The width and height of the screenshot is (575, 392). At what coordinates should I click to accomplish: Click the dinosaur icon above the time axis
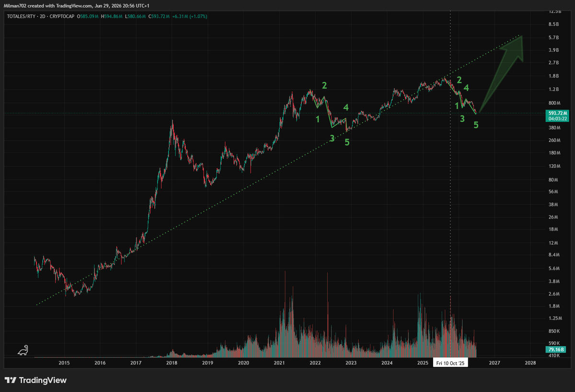23,351
